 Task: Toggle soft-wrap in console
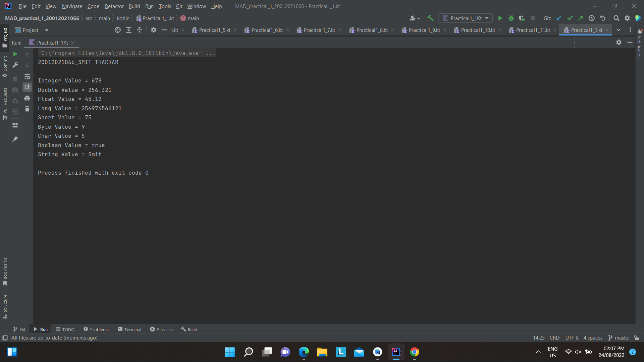(27, 77)
